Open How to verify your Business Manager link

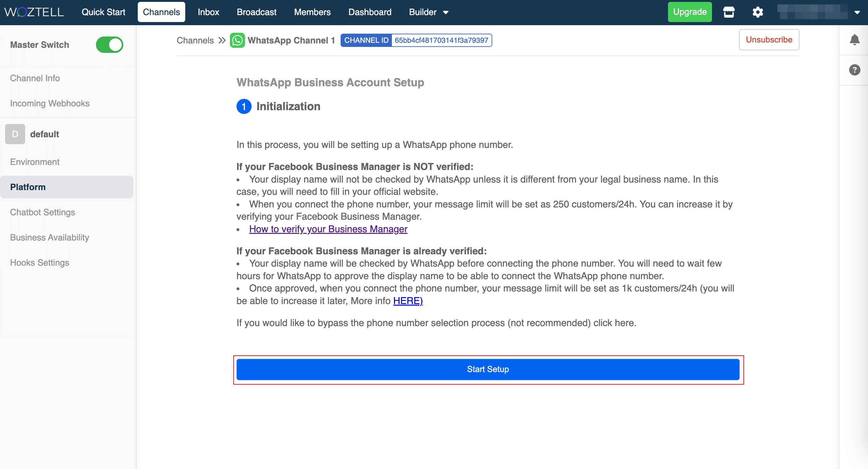click(x=328, y=229)
